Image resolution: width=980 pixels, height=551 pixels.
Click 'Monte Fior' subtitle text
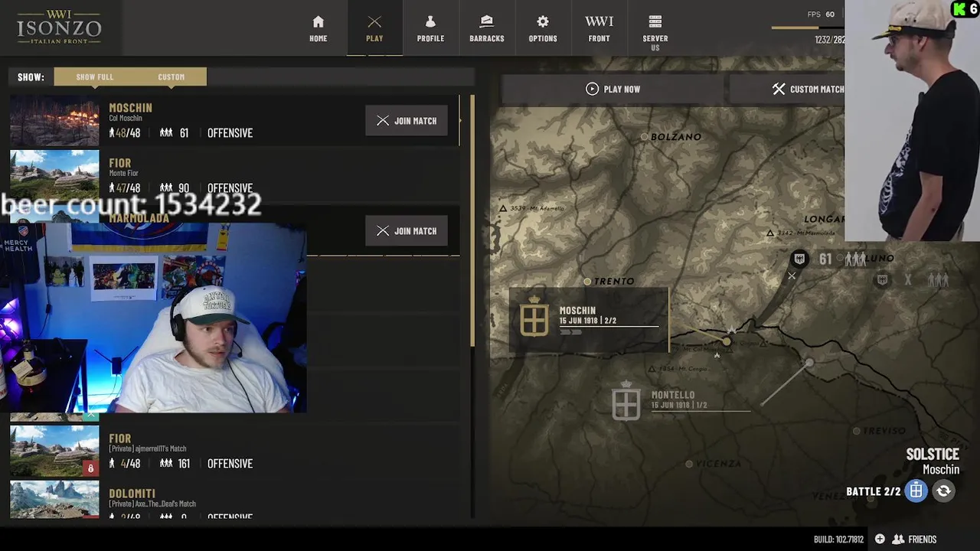tap(124, 173)
